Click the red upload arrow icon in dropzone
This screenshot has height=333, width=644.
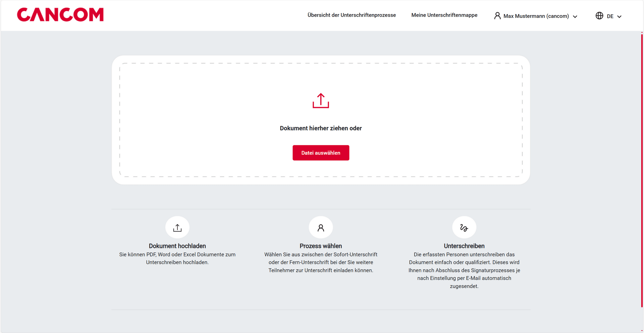(321, 101)
